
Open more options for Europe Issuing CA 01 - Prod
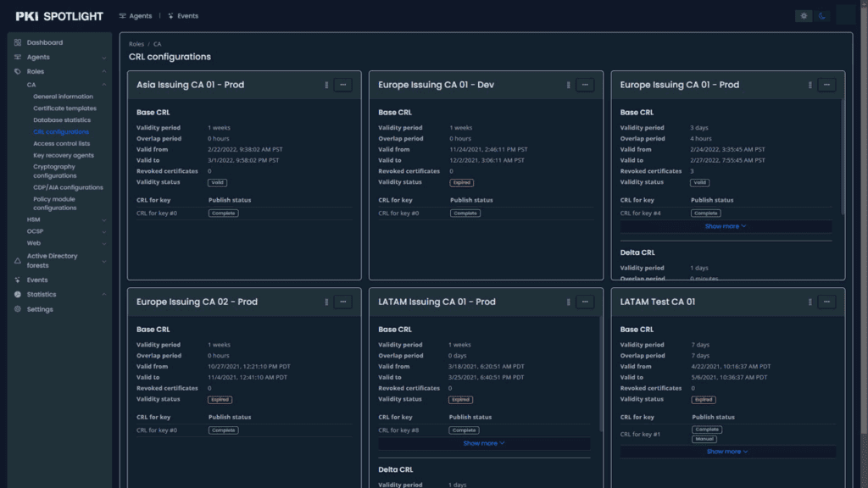click(827, 86)
